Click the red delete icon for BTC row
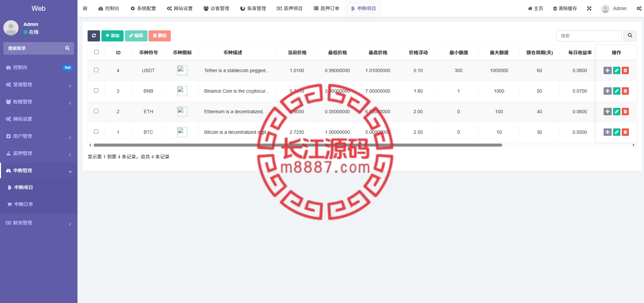 (x=625, y=132)
